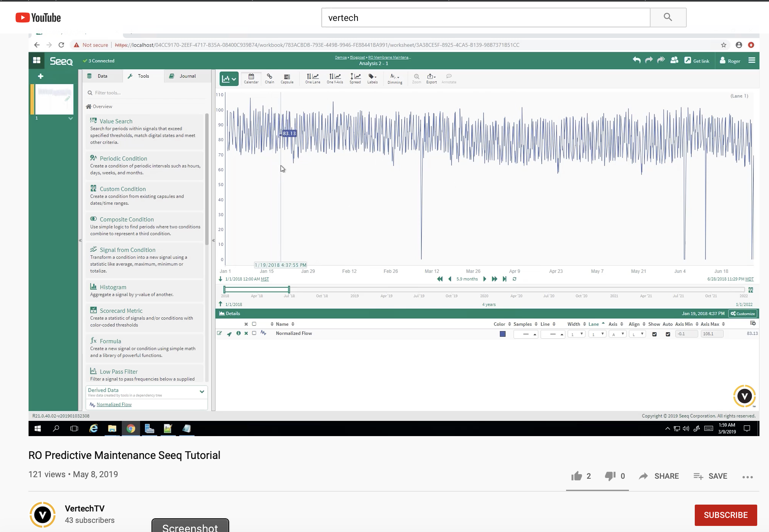
Task: Step display range forward one full page
Action: (494, 279)
